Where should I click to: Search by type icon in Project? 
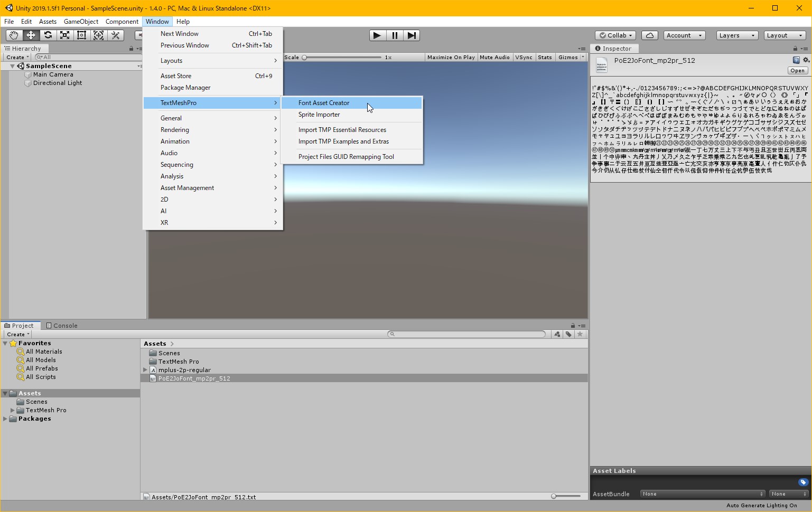(557, 334)
